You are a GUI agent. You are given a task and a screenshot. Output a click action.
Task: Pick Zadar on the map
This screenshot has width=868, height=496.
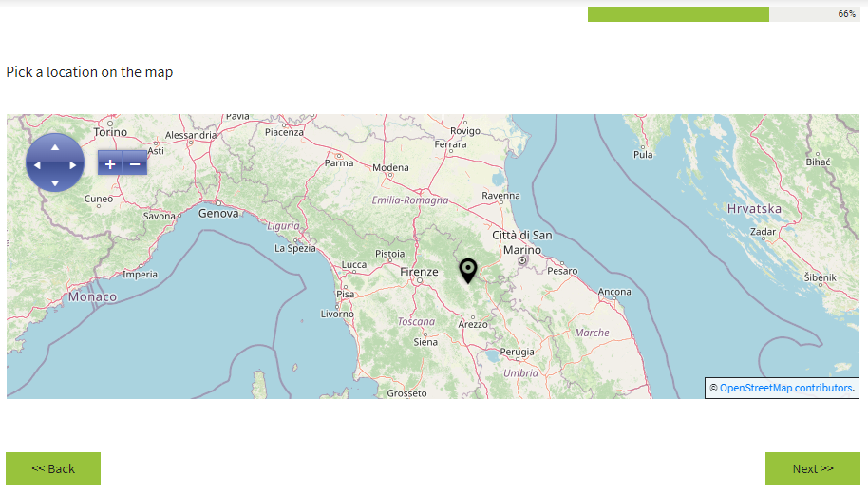coord(763,232)
